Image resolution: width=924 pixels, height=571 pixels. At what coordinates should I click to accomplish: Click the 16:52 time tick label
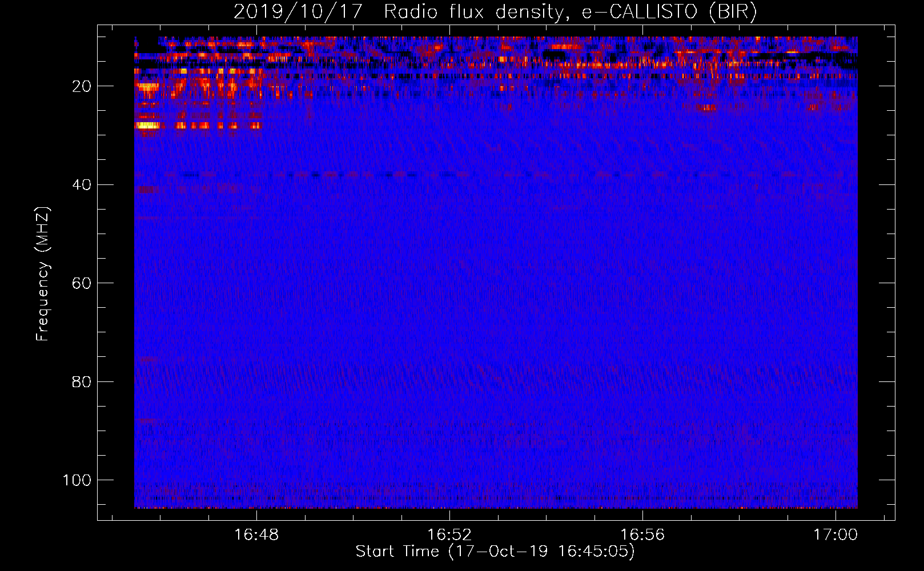(449, 535)
